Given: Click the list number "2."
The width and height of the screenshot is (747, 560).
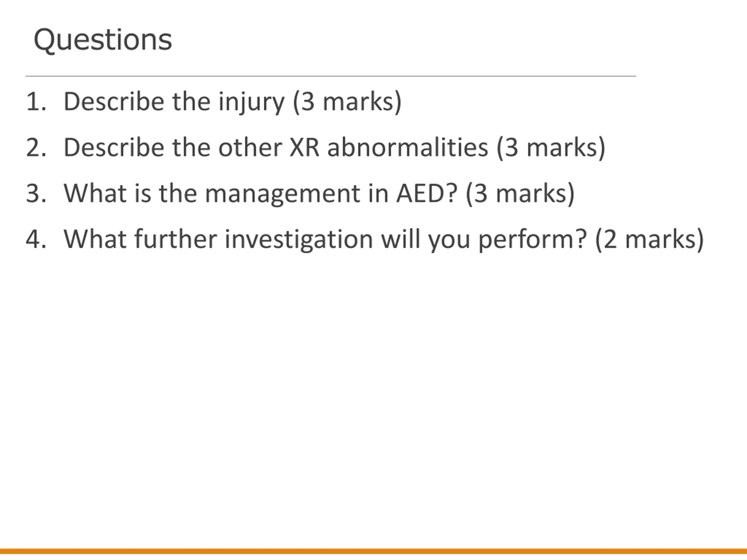Looking at the screenshot, I should click(36, 148).
